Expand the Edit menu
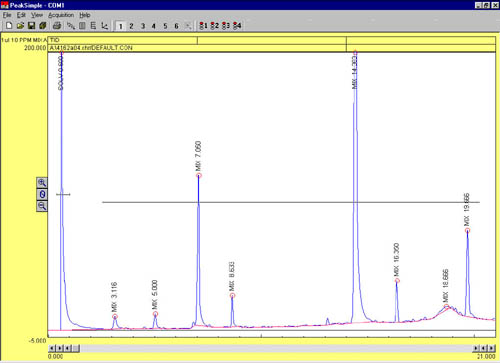Viewport: 500px width, 363px height. coord(21,15)
